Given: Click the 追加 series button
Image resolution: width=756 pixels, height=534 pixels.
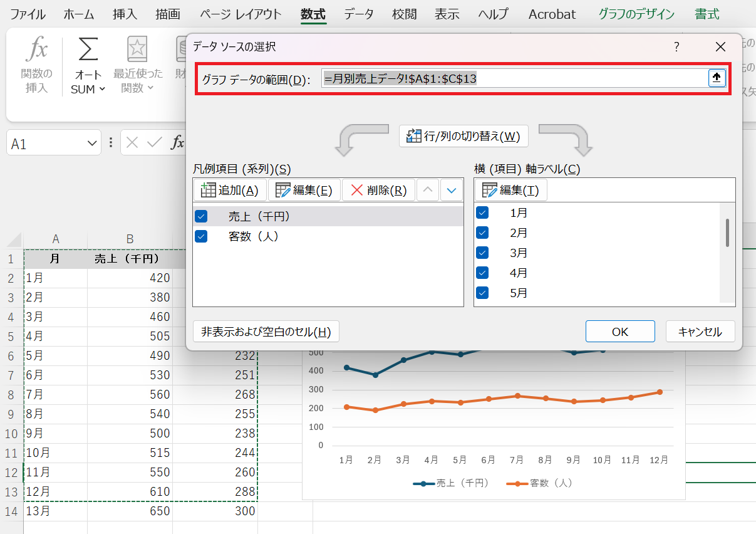Looking at the screenshot, I should tap(230, 190).
